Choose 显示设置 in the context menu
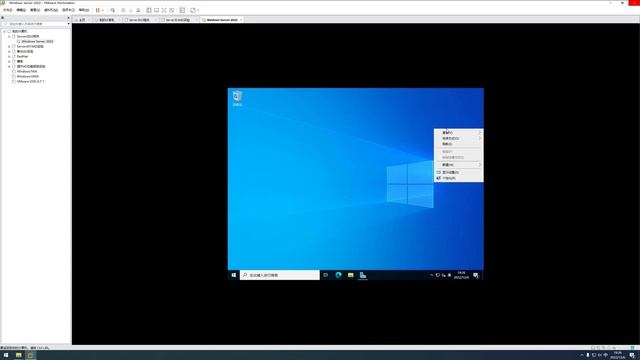This screenshot has height=360, width=640. [x=459, y=172]
